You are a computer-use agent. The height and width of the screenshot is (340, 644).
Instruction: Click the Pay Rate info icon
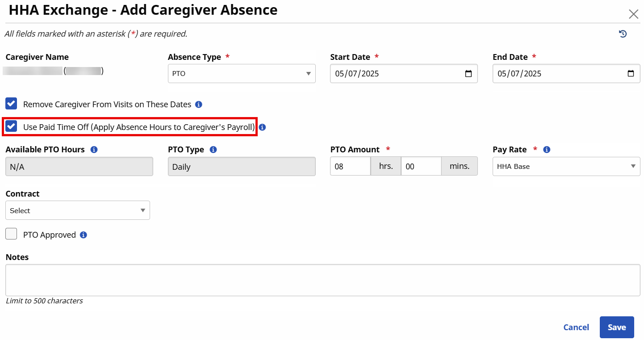[547, 150]
